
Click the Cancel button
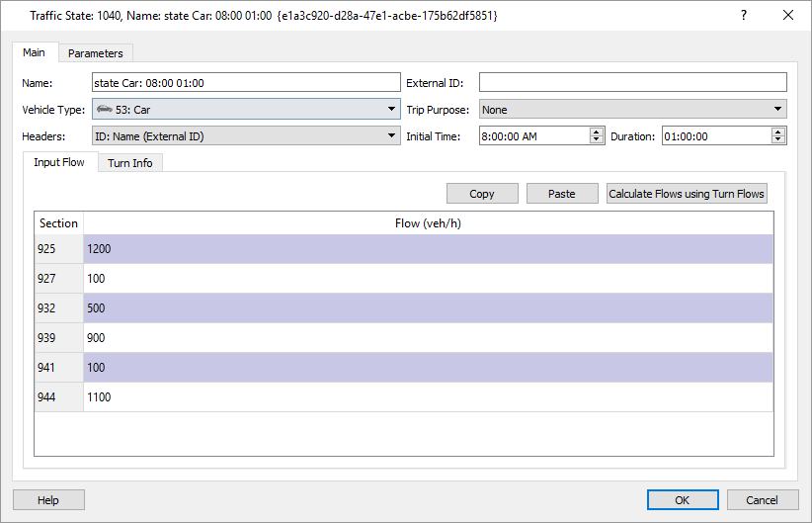point(763,500)
